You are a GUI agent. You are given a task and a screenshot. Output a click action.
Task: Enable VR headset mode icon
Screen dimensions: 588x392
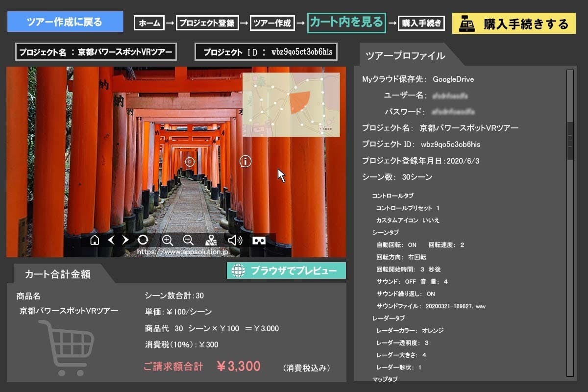259,240
